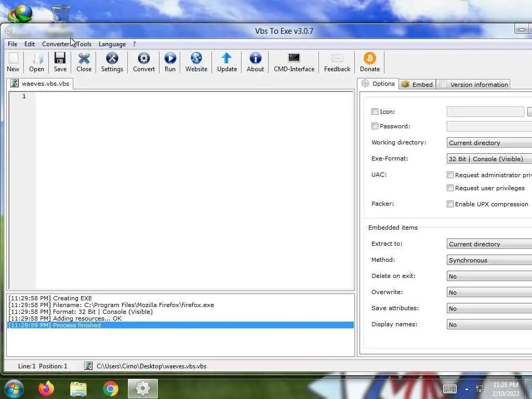532x399 pixels.
Task: Click line number 1 in the editor gutter
Action: pyautogui.click(x=24, y=96)
